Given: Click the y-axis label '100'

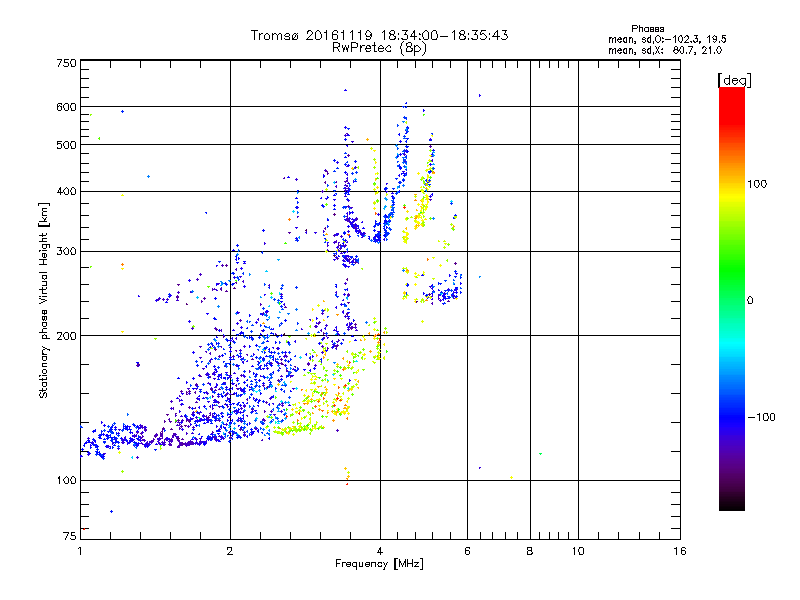Looking at the screenshot, I should pos(66,480).
